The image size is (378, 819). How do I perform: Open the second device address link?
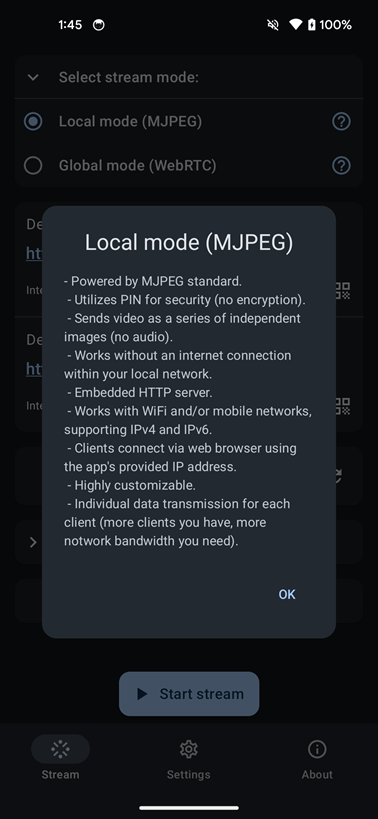pyautogui.click(x=34, y=369)
